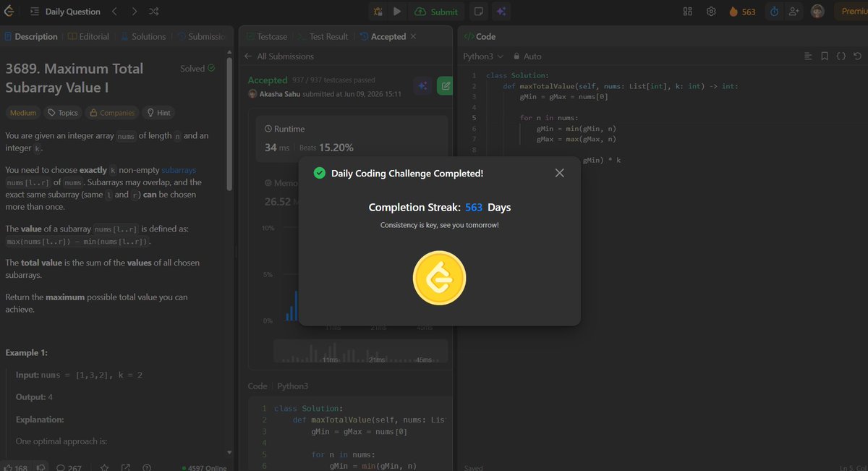Bookmark the code with bookmark icon

[825, 56]
